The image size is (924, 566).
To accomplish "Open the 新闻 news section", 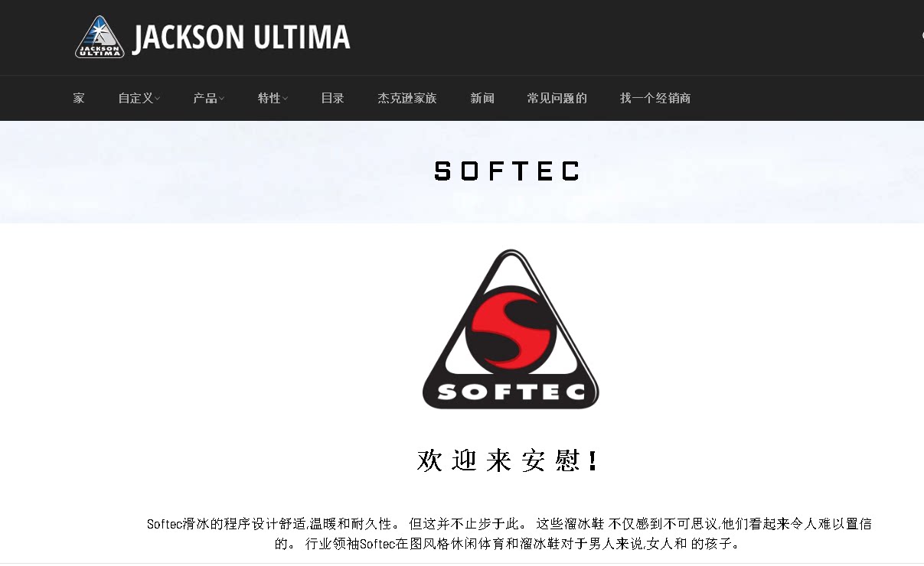I will 482,98.
